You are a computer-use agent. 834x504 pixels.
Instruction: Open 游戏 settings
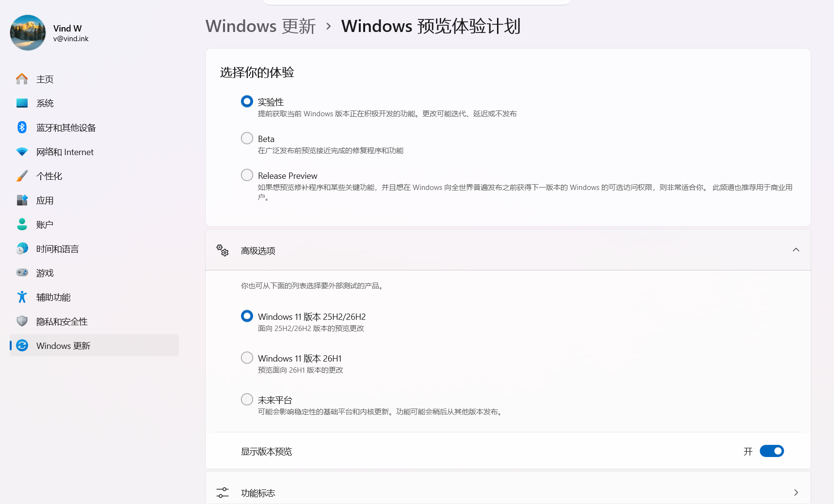click(94, 273)
